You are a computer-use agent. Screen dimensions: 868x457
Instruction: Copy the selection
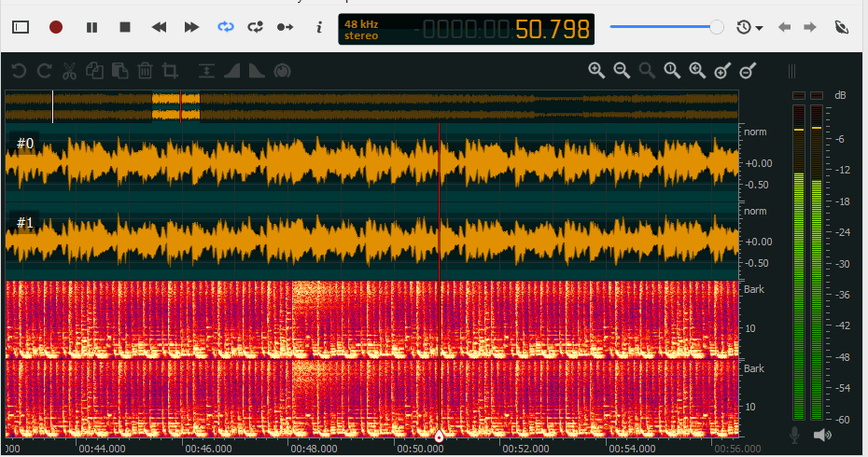(94, 71)
